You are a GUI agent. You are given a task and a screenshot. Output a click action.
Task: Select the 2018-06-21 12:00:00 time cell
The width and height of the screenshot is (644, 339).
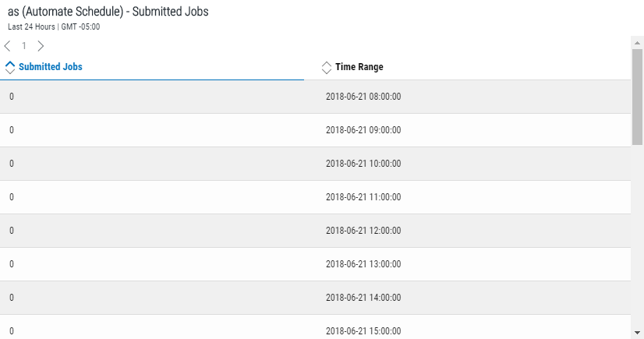[363, 231]
